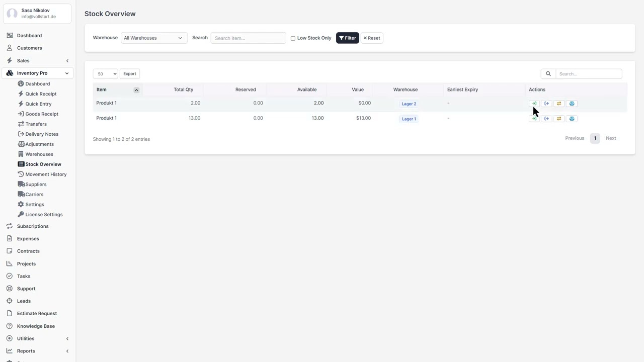Click goods receipt icon in Lager 2 row
Image resolution: width=644 pixels, height=362 pixels.
(534, 104)
